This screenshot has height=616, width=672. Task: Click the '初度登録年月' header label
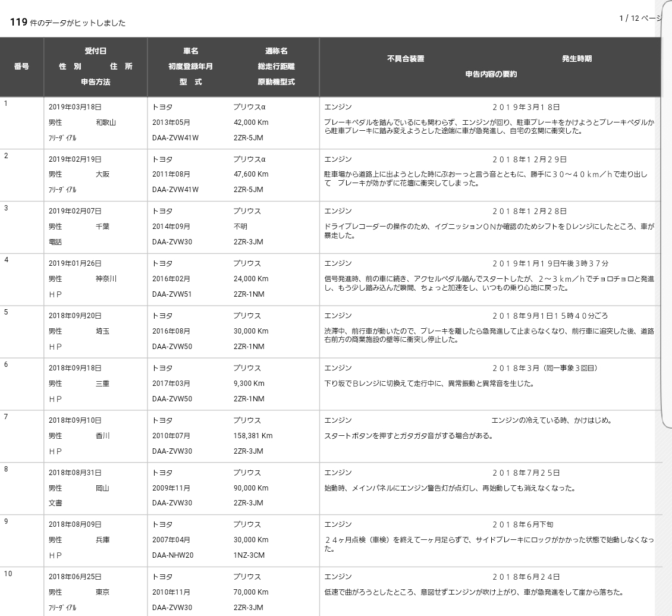(x=191, y=67)
